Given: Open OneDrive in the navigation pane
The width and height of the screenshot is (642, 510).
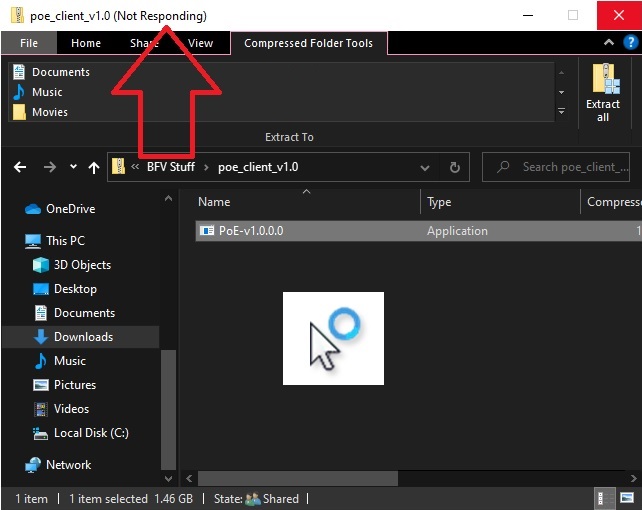Looking at the screenshot, I should 60,209.
